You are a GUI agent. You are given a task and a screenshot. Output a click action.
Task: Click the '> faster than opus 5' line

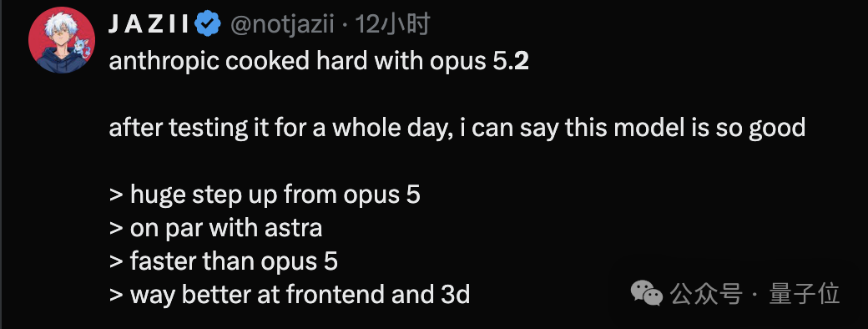(224, 261)
